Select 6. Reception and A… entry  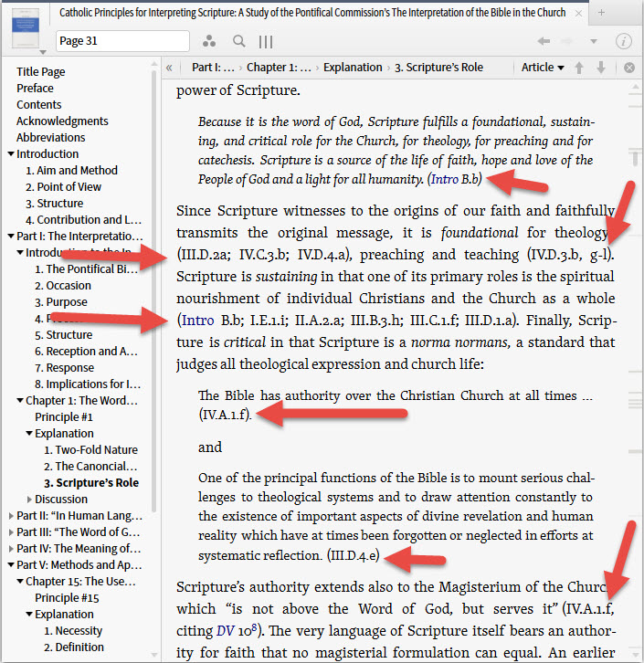[86, 352]
